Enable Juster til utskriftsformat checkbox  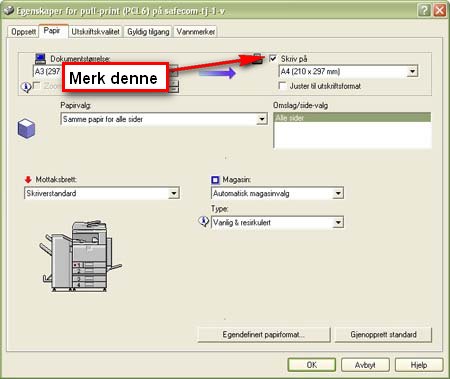pos(282,86)
